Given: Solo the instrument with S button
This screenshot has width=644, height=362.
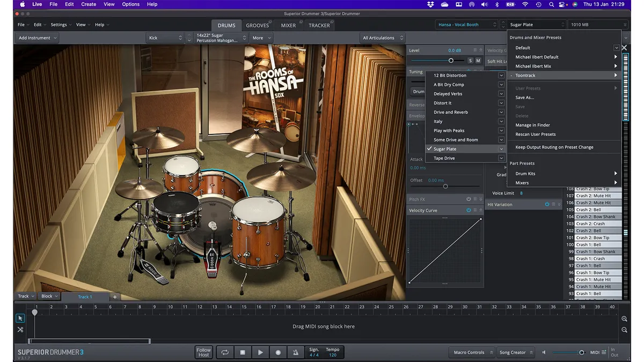Looking at the screenshot, I should [x=471, y=61].
